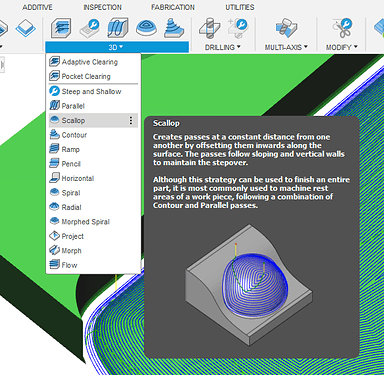Click the Multi-Axis toolbar icon

[x=286, y=28]
